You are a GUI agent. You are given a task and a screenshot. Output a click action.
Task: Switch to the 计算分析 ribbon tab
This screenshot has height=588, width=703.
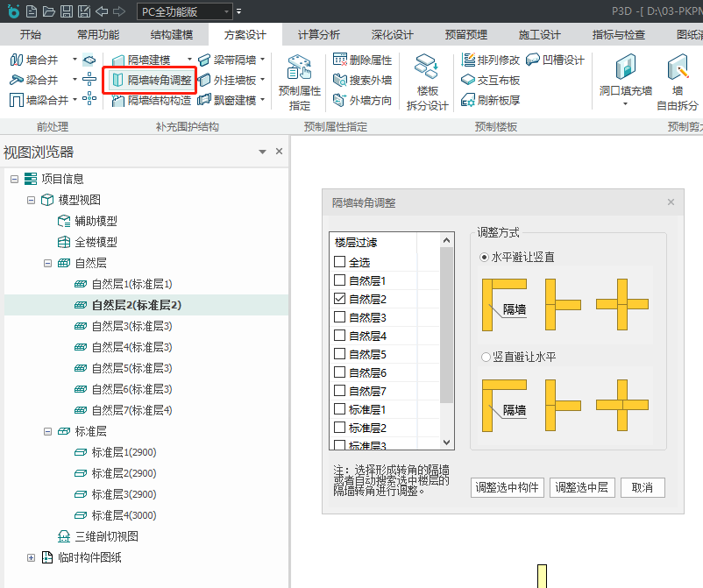[319, 35]
